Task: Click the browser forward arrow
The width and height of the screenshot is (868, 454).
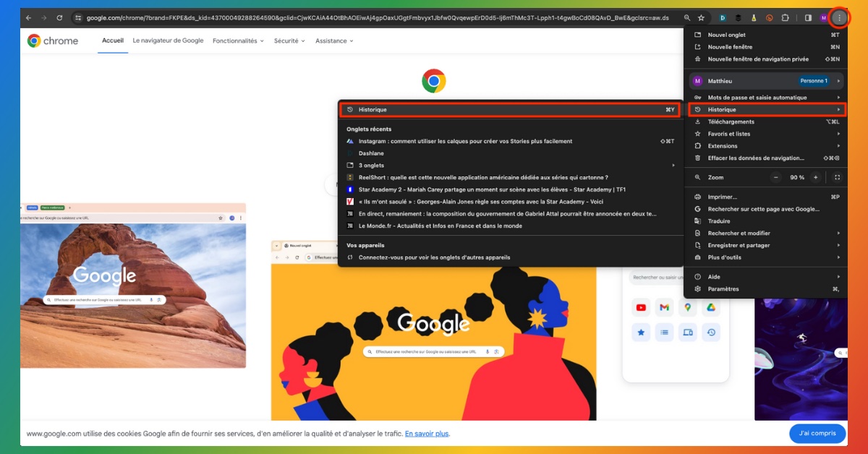Action: [x=43, y=17]
